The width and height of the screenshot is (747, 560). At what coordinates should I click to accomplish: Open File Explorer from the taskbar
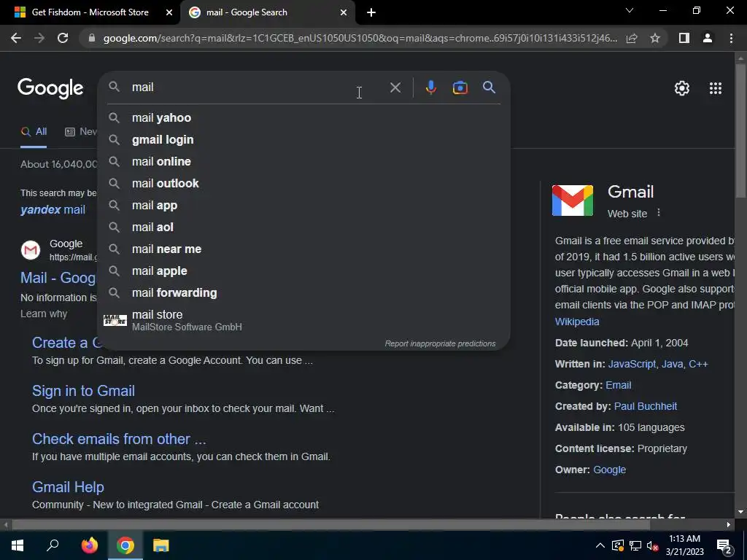(x=161, y=545)
